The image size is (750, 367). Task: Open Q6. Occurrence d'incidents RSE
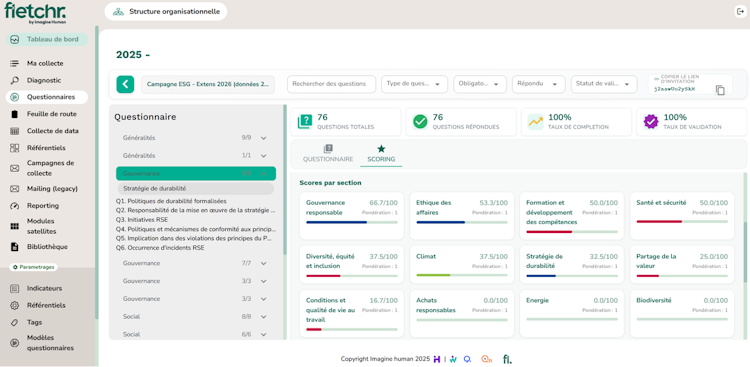point(160,248)
